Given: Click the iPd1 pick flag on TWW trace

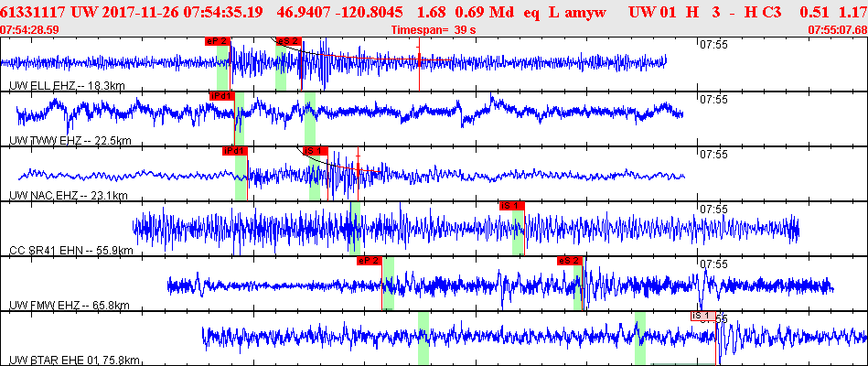Looking at the screenshot, I should pyautogui.click(x=222, y=96).
